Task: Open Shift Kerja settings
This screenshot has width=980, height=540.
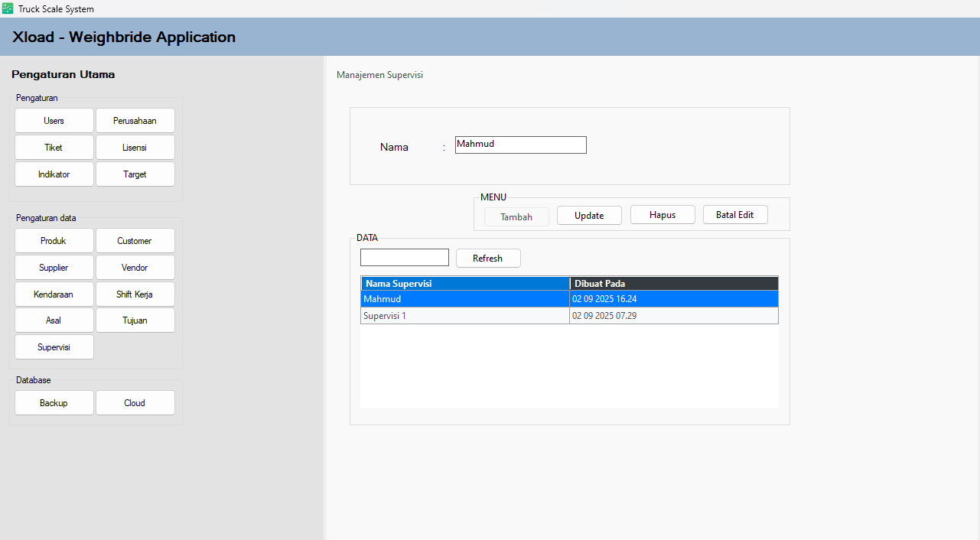Action: click(x=135, y=294)
